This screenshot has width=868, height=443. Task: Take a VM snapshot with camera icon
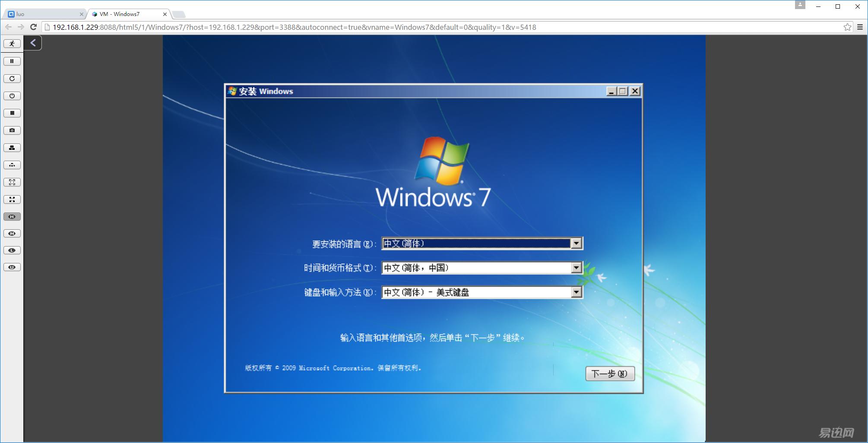coord(12,130)
